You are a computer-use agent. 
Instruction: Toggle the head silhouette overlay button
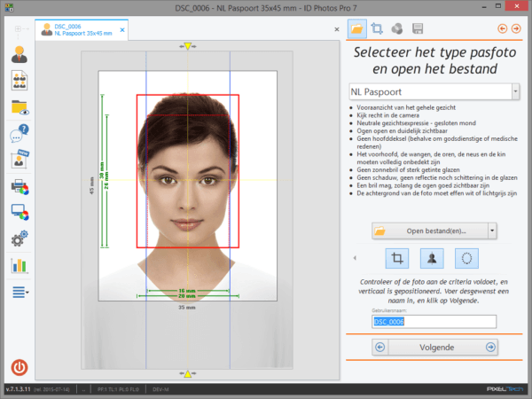(x=432, y=259)
